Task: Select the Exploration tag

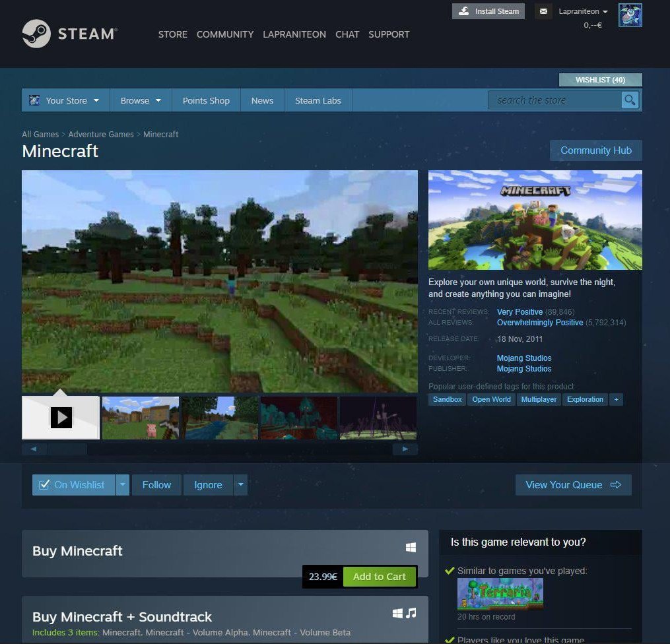Action: 585,400
